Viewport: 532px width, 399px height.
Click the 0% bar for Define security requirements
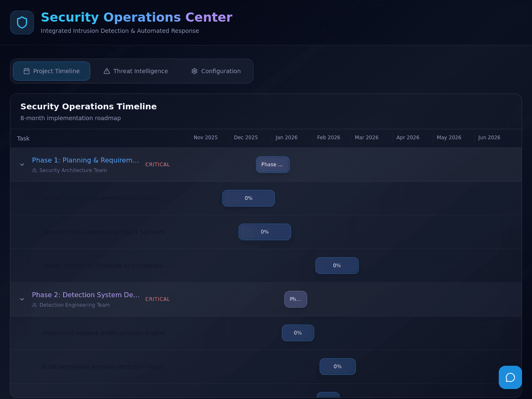pyautogui.click(x=249, y=198)
